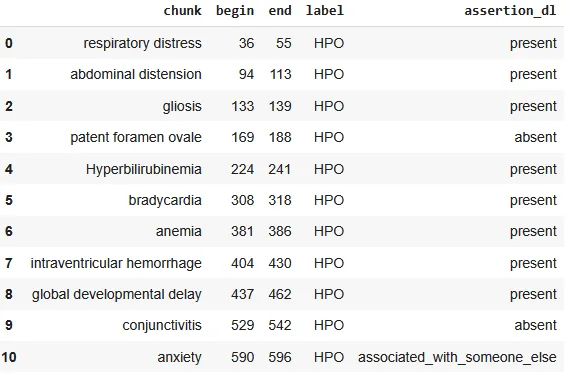The image size is (567, 374).
Task: Click the global developmental delay cell
Action: coord(116,294)
